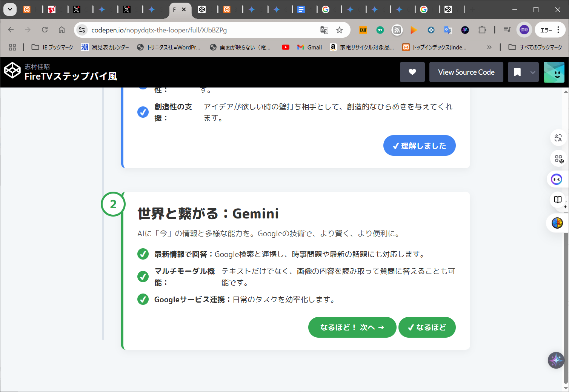Screen dimensions: 569x392
Task: Open the トリニタス社=WordPr... bookmark
Action: pyautogui.click(x=169, y=47)
